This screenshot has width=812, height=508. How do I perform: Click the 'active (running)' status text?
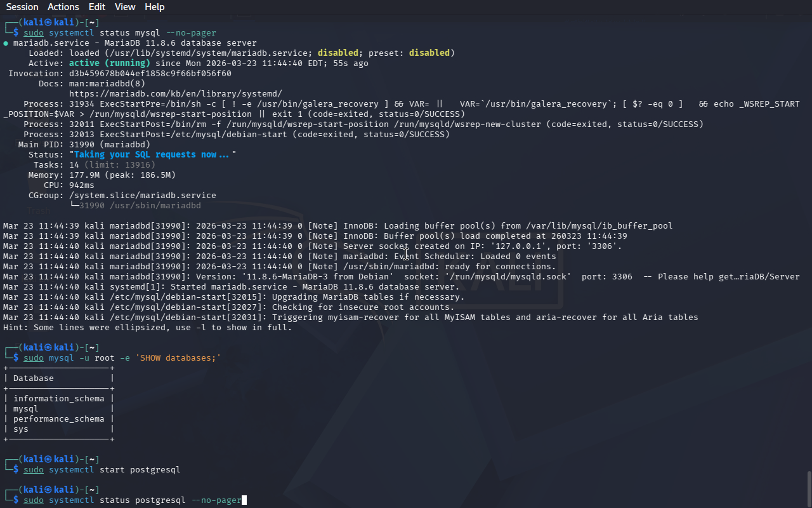(109, 63)
